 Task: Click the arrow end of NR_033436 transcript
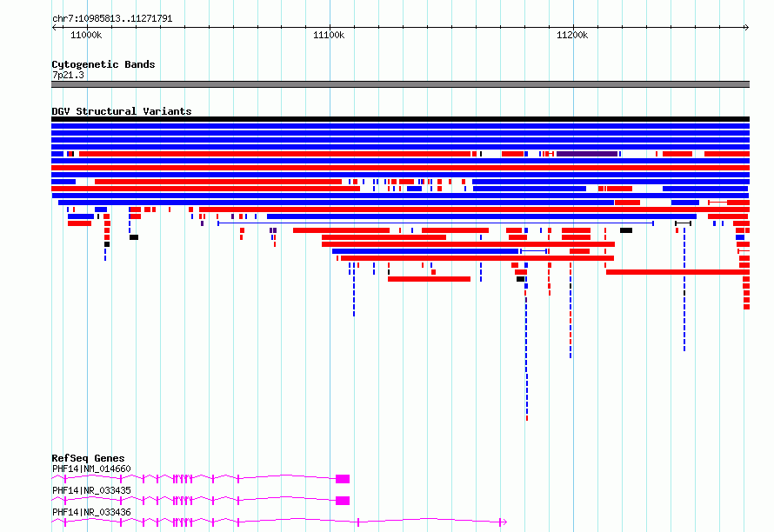point(503,522)
